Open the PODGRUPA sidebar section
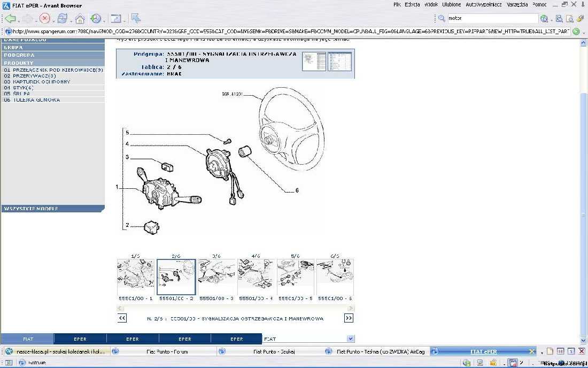 pos(53,55)
